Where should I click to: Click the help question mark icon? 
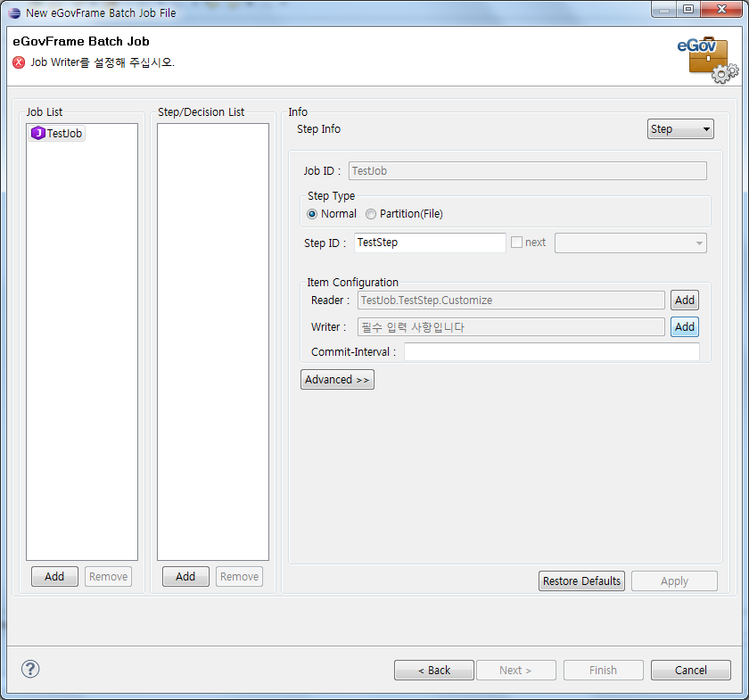[x=30, y=669]
